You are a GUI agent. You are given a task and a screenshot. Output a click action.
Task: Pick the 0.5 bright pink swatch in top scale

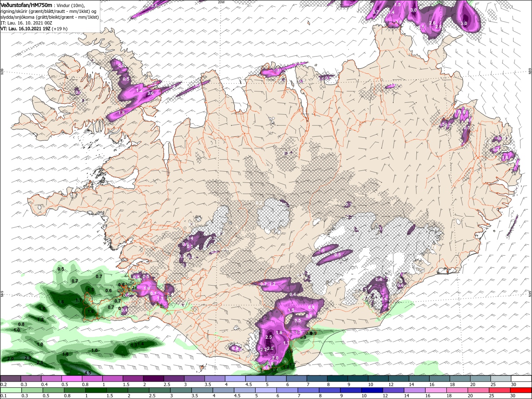71,379
